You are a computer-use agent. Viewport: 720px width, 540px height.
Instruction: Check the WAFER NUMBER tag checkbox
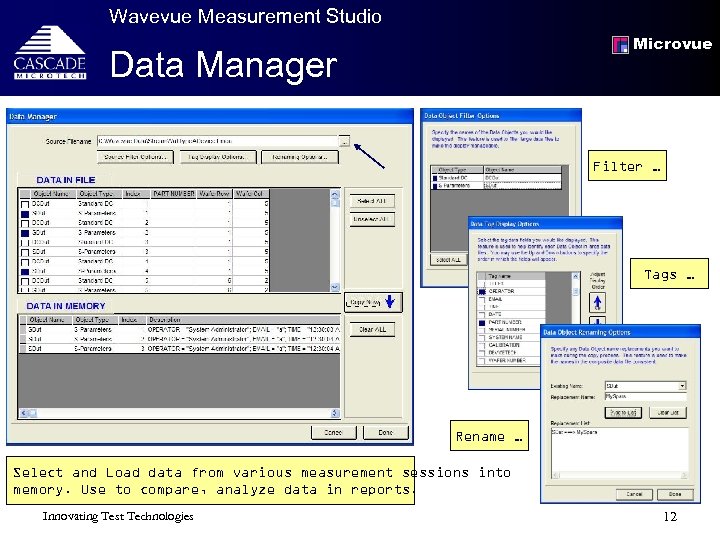pos(482,361)
